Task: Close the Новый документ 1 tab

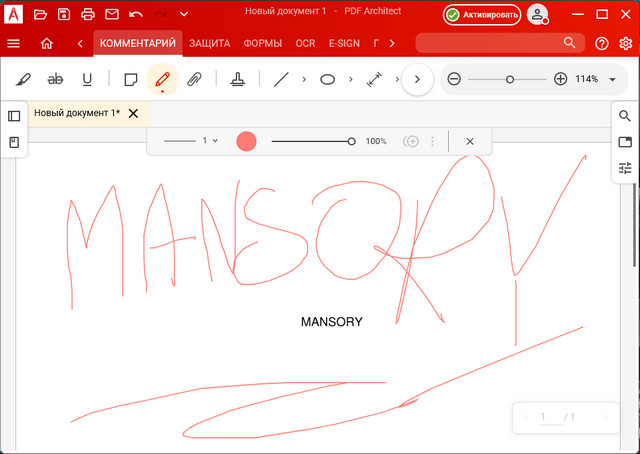Action: 133,113
